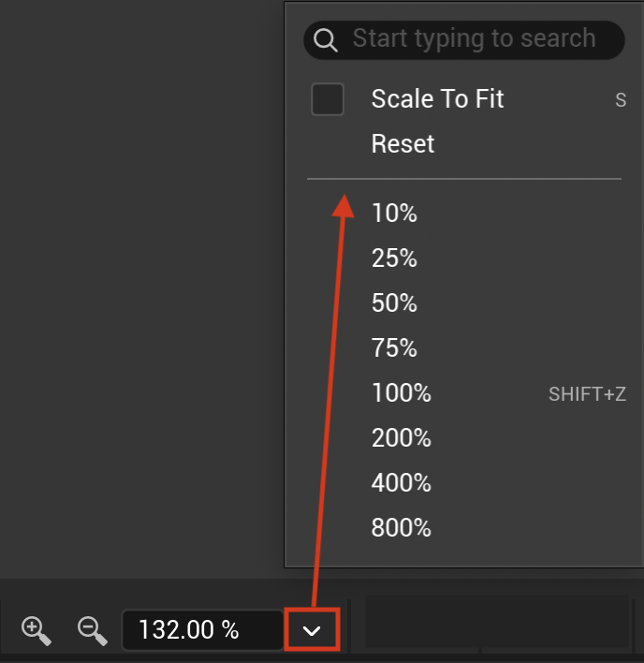
Task: Click the zoom in magnifier icon
Action: [36, 630]
